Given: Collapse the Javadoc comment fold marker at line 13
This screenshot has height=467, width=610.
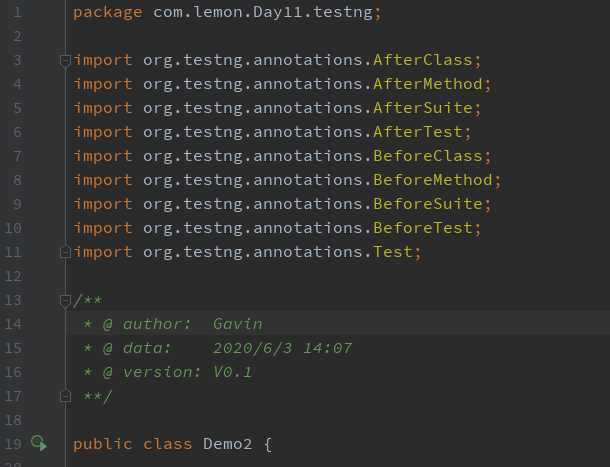Looking at the screenshot, I should click(65, 300).
